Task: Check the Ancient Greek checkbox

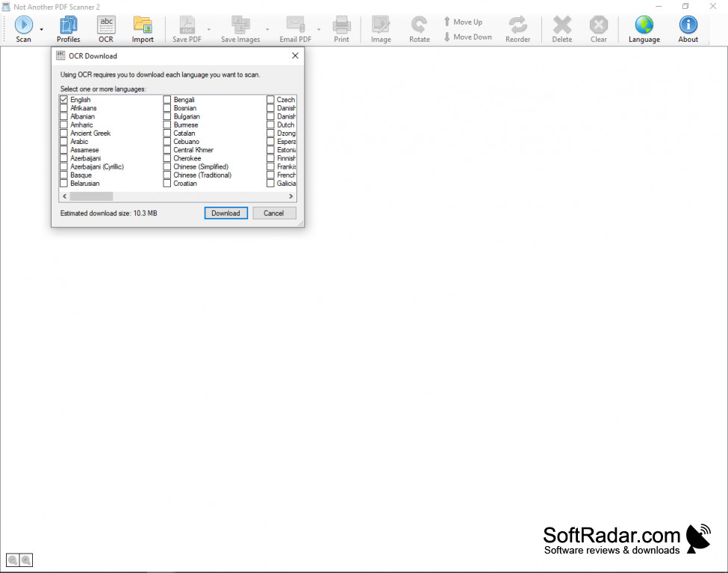Action: coord(63,133)
